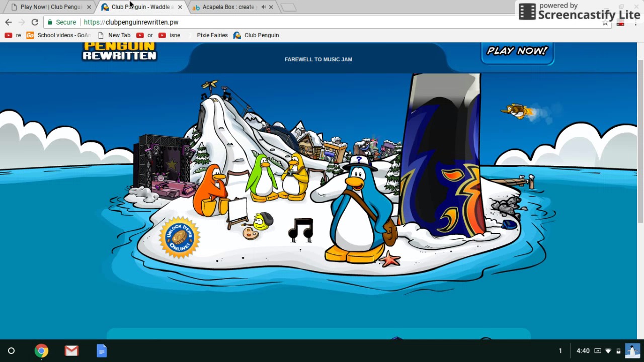Click the giant surfboard
Image resolution: width=644 pixels, height=362 pixels.
point(443,155)
